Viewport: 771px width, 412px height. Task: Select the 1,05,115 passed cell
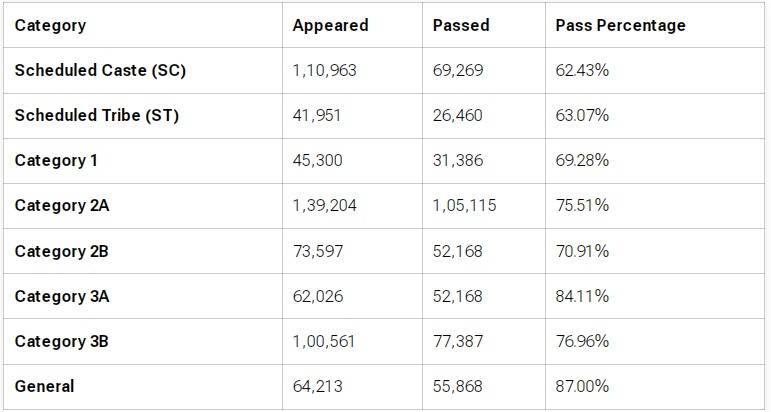click(x=464, y=206)
